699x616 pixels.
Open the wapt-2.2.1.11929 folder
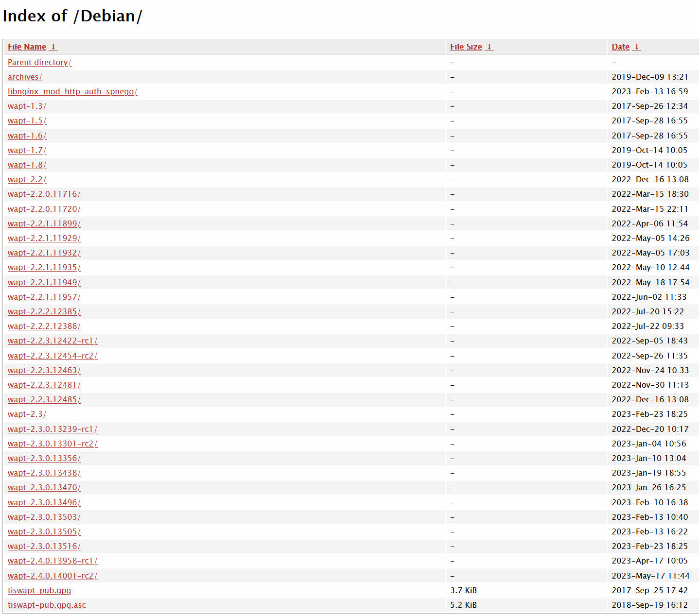coord(44,238)
